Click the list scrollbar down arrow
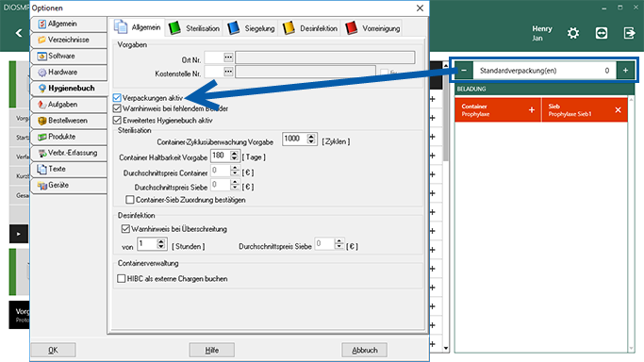Screen dimensions: 644x362 click(446, 348)
